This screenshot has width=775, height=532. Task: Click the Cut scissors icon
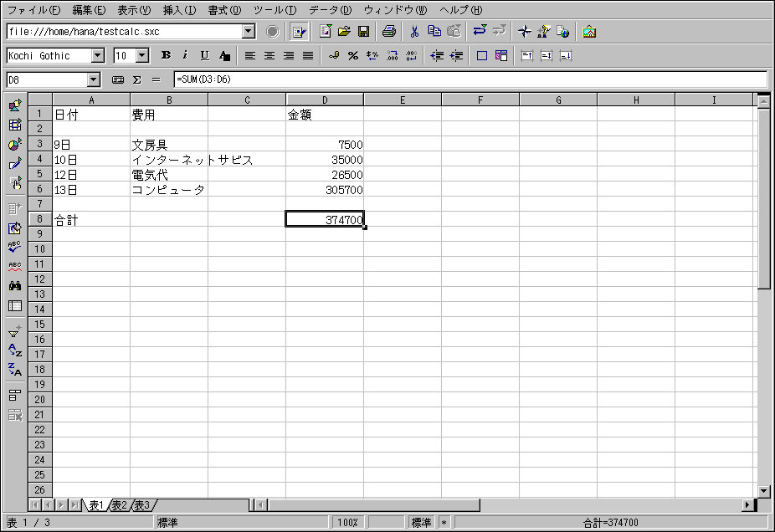click(x=413, y=32)
